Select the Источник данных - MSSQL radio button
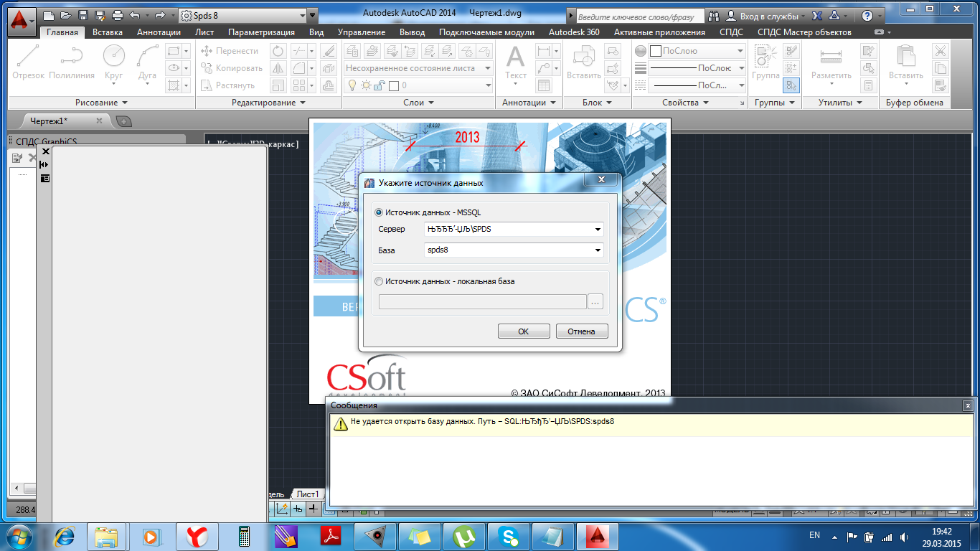The width and height of the screenshot is (980, 551). [x=379, y=212]
